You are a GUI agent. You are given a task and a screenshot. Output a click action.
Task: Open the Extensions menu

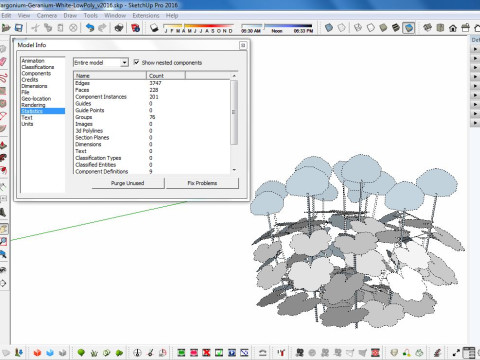tap(146, 15)
